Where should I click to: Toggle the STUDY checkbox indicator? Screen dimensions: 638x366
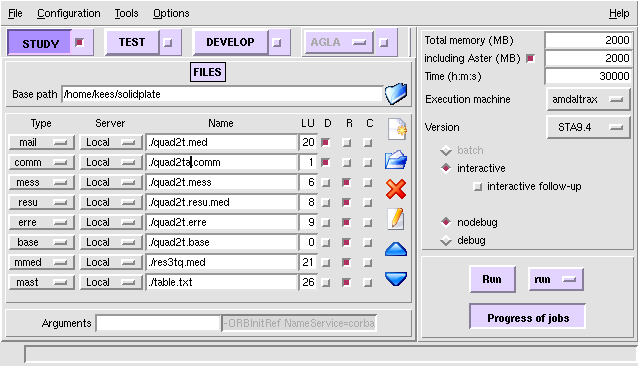click(x=79, y=42)
